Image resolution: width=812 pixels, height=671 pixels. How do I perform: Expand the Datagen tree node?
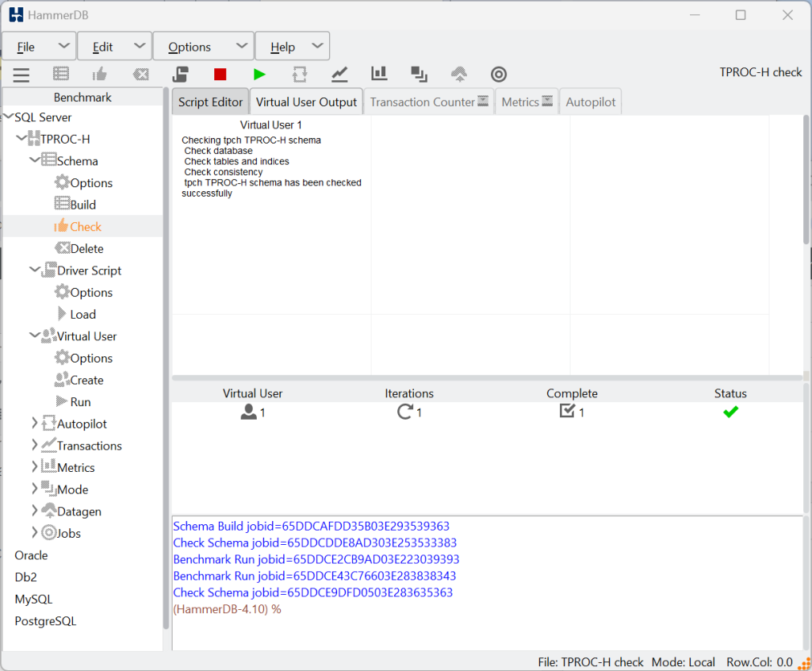coord(35,511)
